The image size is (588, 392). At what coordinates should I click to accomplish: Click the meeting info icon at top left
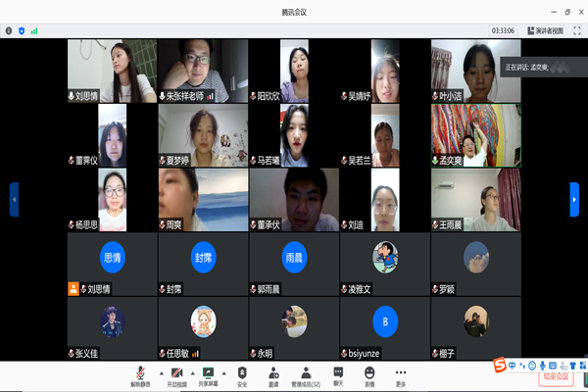9,30
